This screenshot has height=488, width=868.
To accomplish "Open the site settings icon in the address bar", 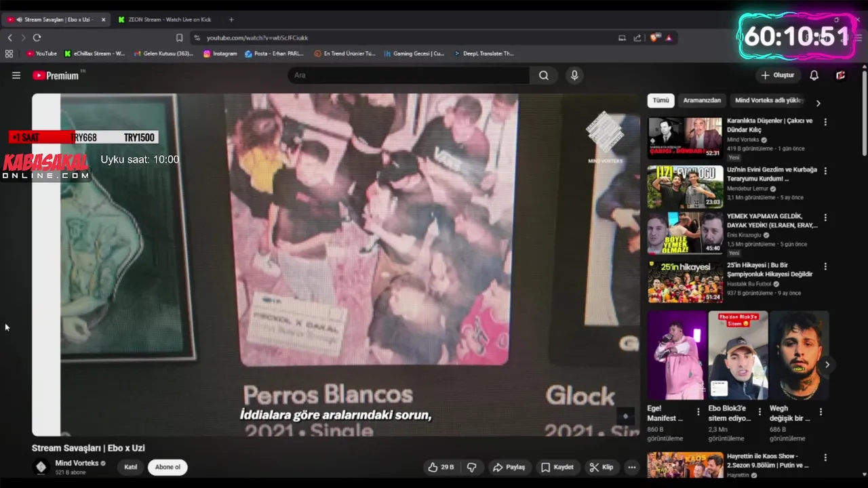I will [x=197, y=38].
